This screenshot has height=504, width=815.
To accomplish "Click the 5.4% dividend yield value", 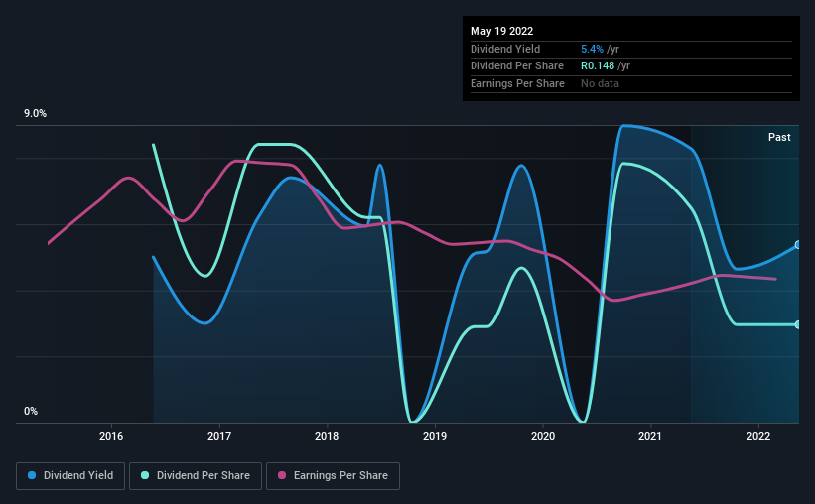I will pyautogui.click(x=592, y=49).
